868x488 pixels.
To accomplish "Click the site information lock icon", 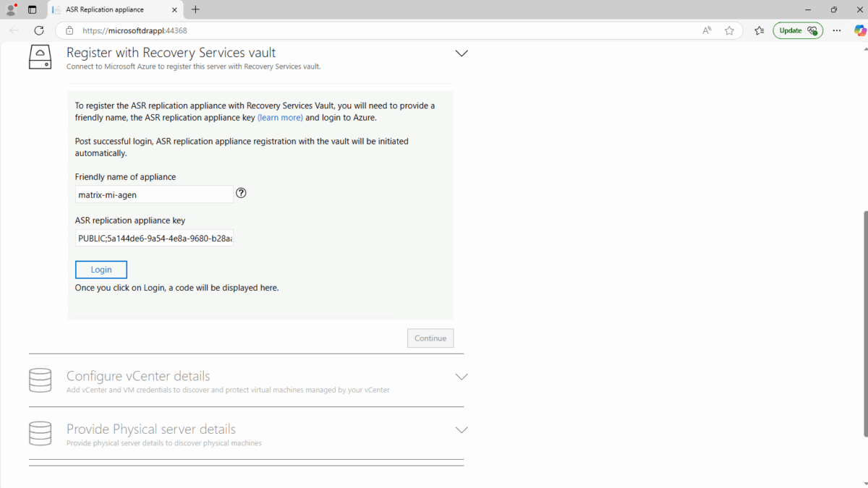I will point(69,30).
